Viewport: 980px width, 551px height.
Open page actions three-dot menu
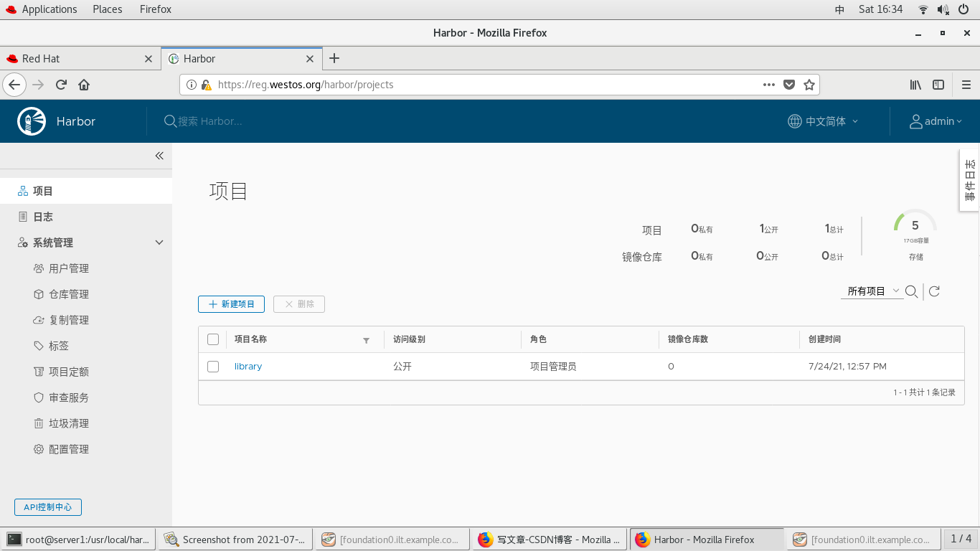click(769, 85)
